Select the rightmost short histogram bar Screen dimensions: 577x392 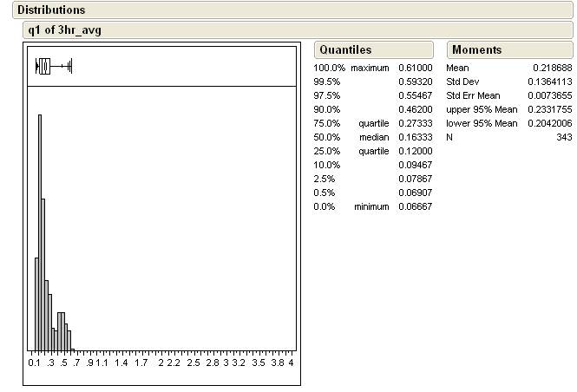click(x=69, y=339)
